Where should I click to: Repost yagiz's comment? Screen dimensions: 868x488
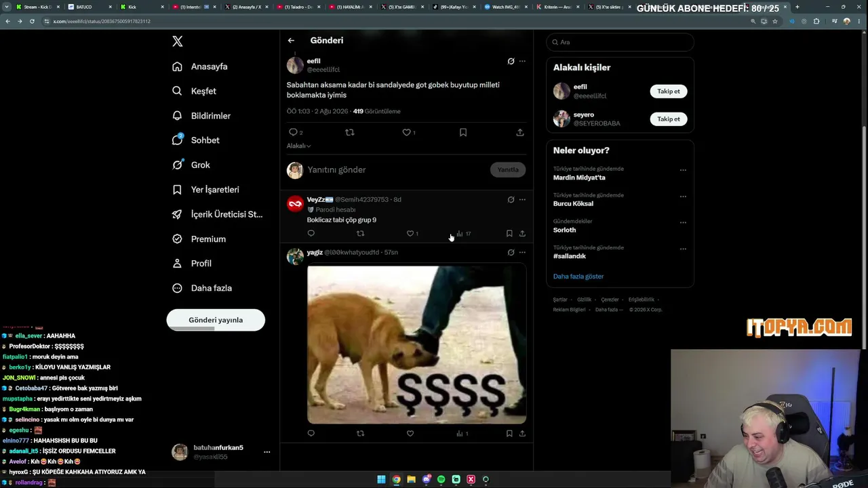point(361,433)
